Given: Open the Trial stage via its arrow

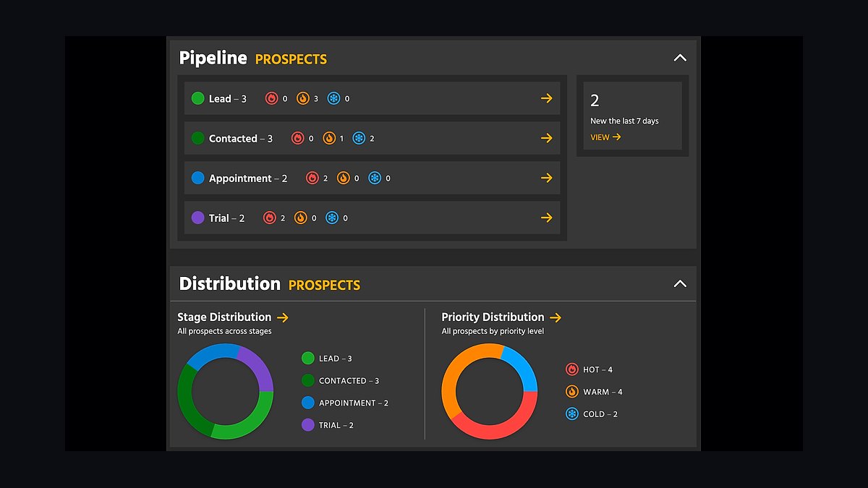Looking at the screenshot, I should (547, 218).
